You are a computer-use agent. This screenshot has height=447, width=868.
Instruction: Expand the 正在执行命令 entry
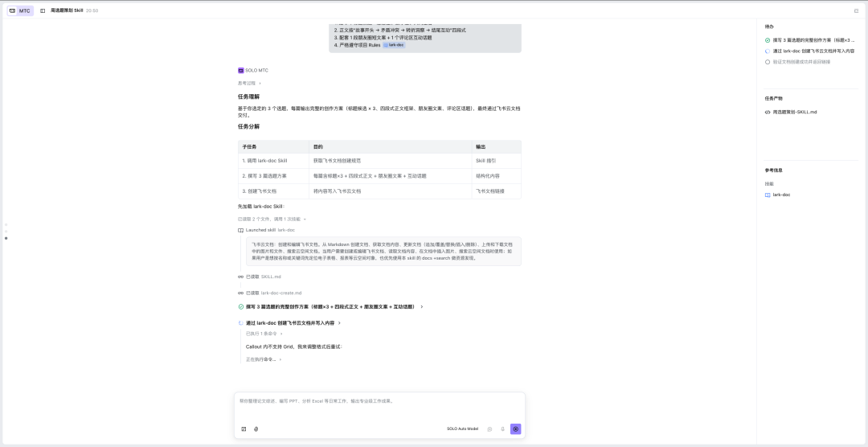(x=264, y=359)
